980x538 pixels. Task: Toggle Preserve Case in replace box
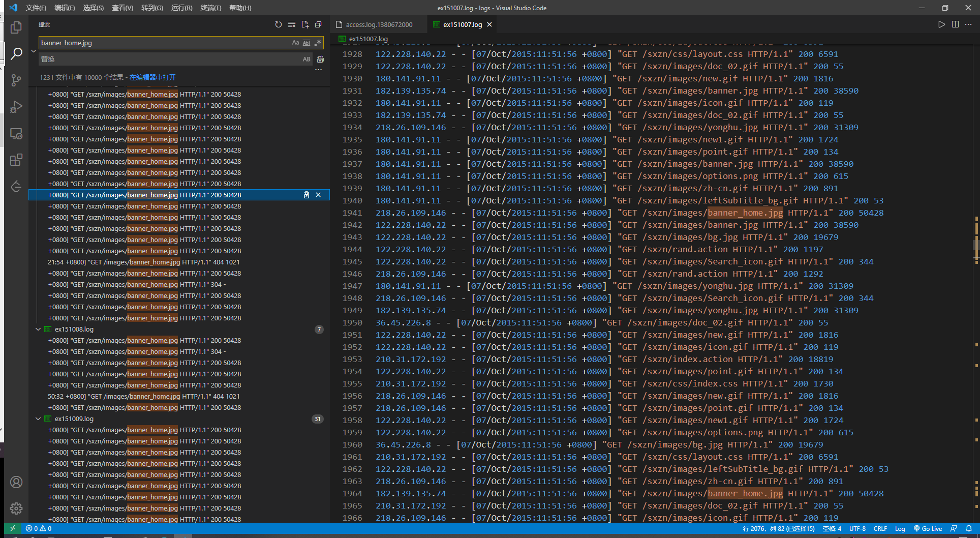pyautogui.click(x=307, y=59)
